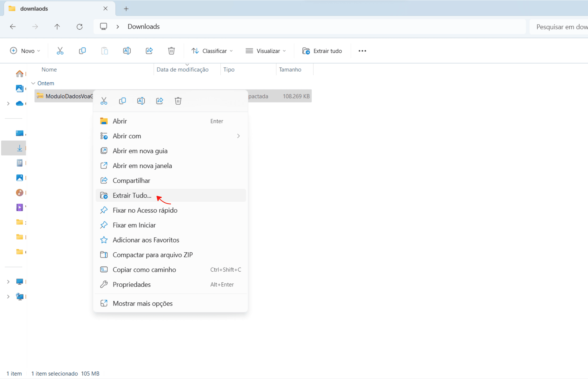
Task: Click the Share icon in the context menu
Action: 159,101
